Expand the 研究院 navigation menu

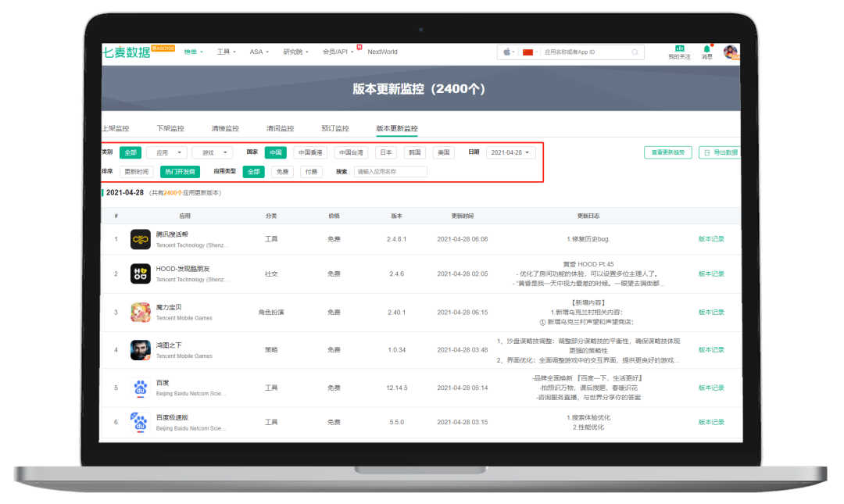tap(295, 52)
